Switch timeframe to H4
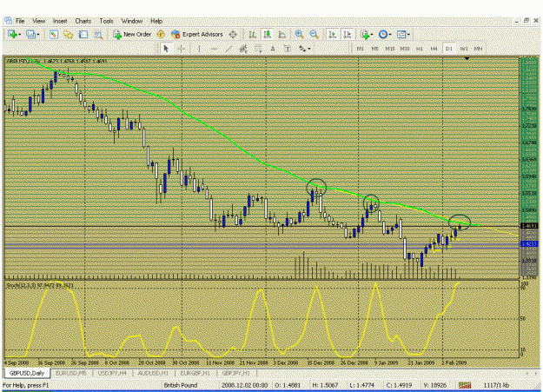 tap(434, 49)
